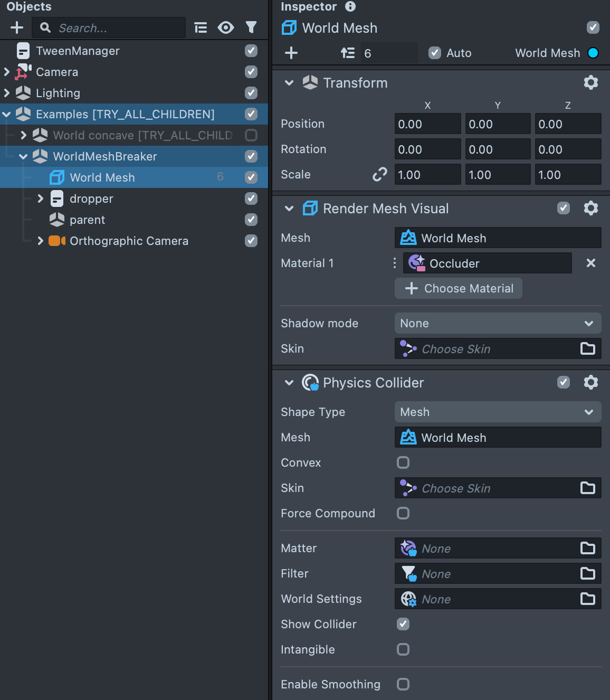Enable the Convex checkbox
610x700 pixels.
coord(403,462)
